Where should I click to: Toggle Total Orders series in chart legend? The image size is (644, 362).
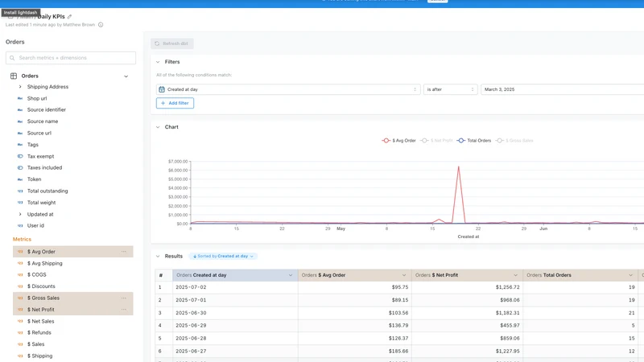pos(474,140)
